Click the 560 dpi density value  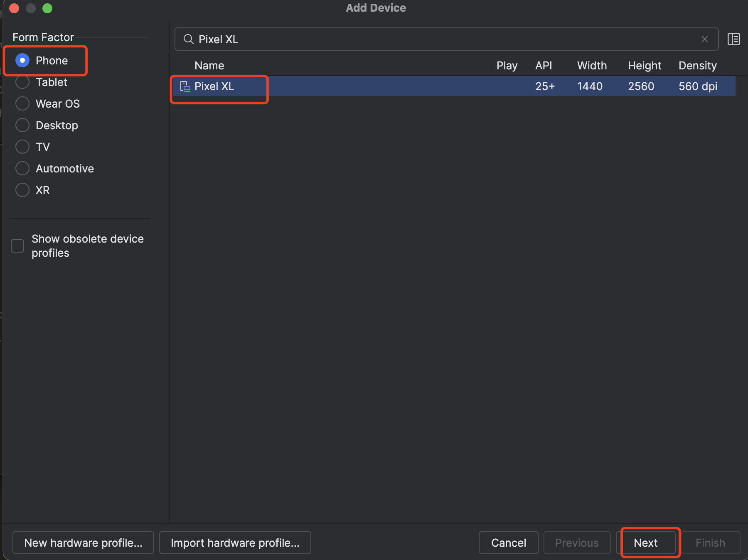click(x=698, y=86)
